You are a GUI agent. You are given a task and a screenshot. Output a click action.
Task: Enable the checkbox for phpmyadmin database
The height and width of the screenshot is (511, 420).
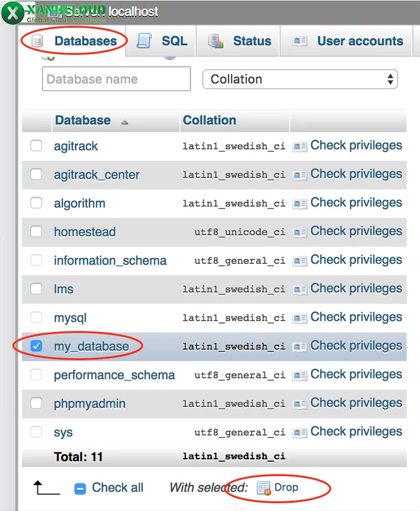click(x=36, y=403)
